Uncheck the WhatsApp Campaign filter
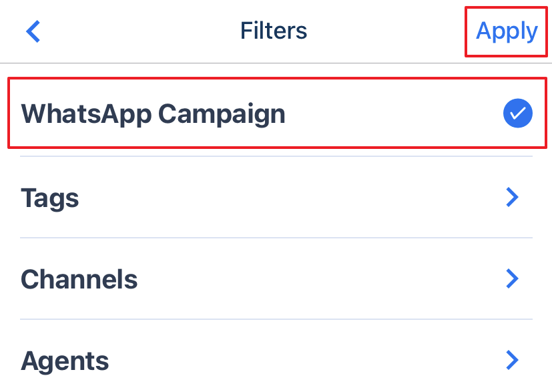 (x=517, y=113)
